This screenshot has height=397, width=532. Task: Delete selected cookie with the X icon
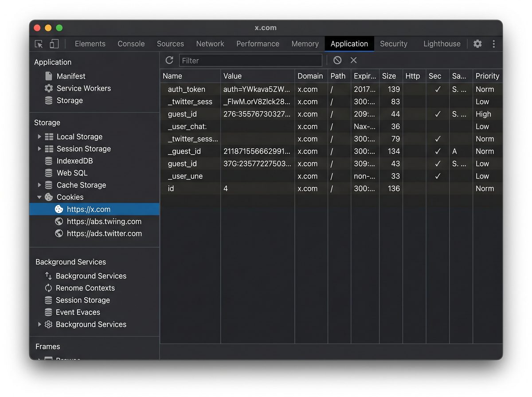[353, 60]
